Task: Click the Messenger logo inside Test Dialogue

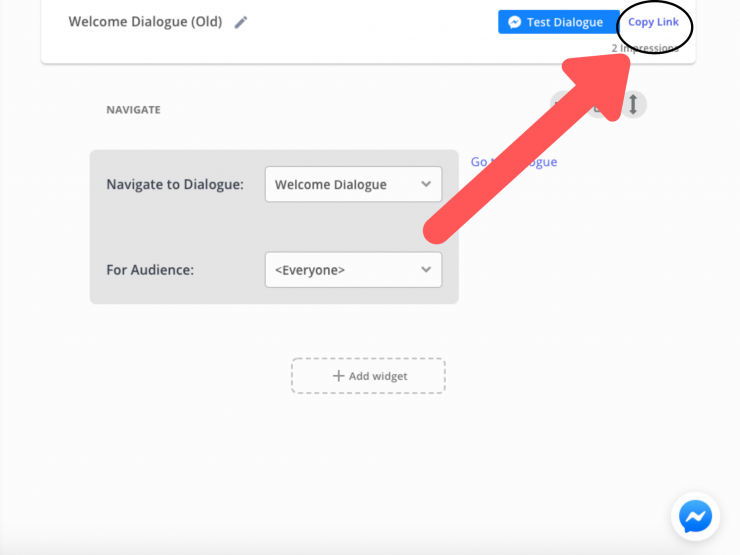Action: coord(514,22)
